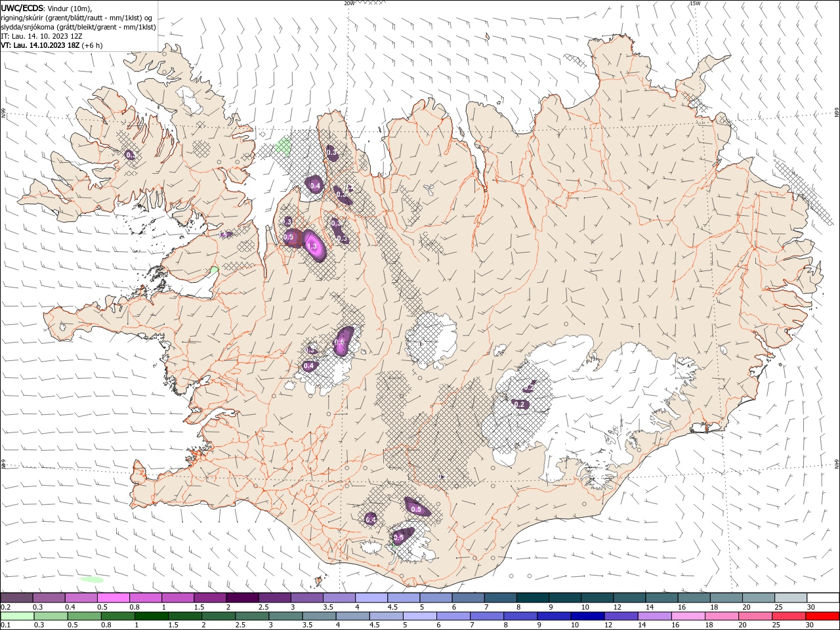The image size is (840, 630).
Task: Pick the pale green 0.1 swatch in lower legend
Action: coord(17,616)
